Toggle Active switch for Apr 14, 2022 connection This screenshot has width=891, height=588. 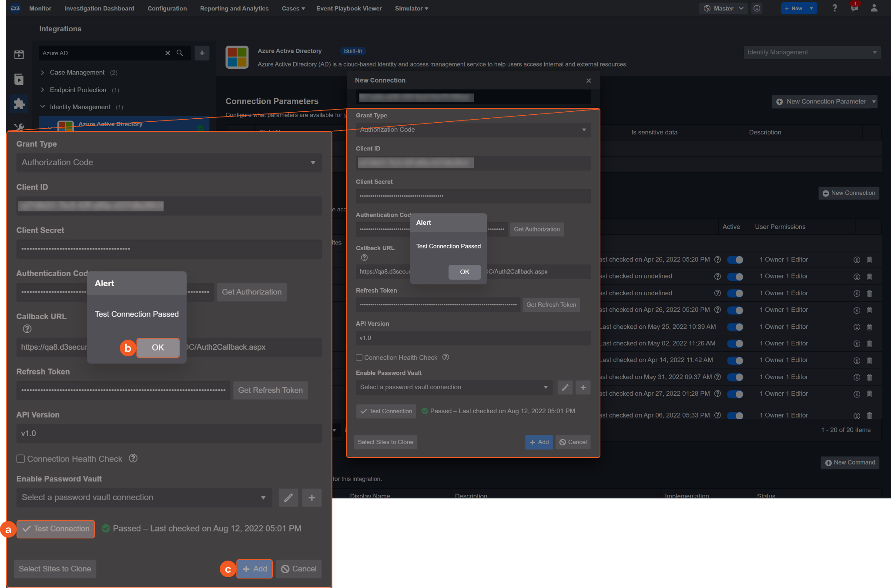click(735, 361)
